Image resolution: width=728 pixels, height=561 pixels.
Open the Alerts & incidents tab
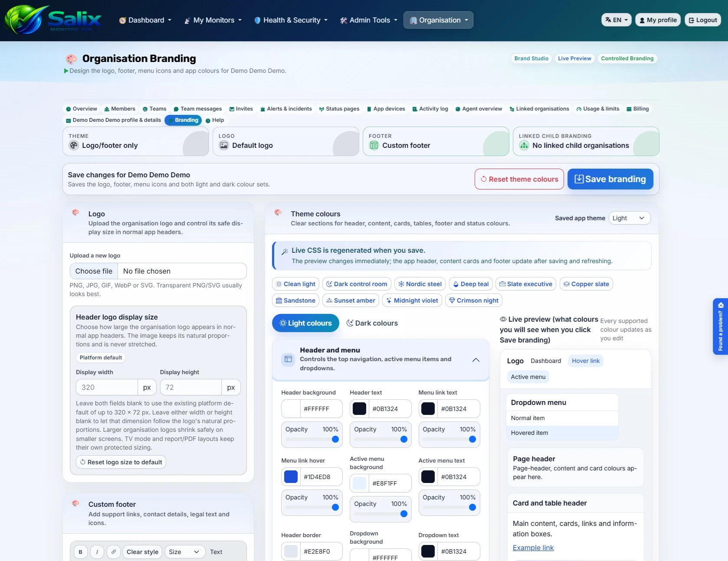click(286, 109)
